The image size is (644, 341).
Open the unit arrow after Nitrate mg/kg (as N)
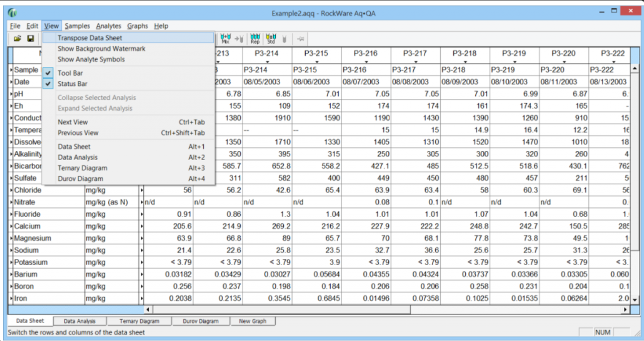click(x=142, y=202)
